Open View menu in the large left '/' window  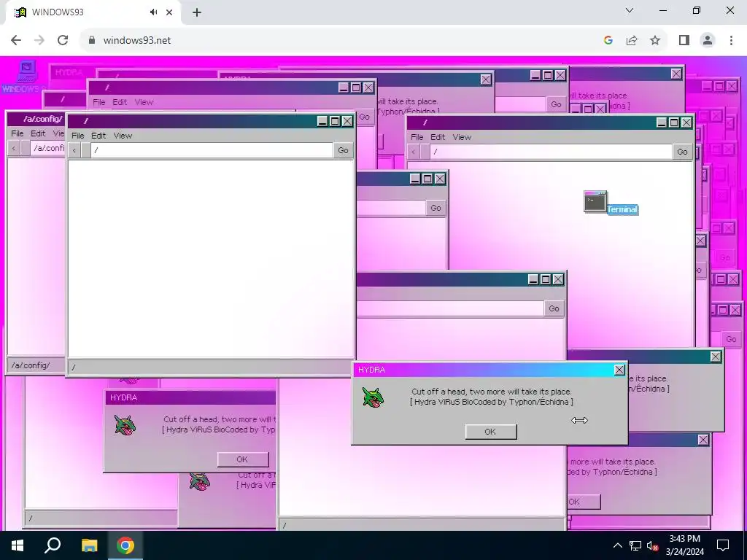[x=123, y=136]
